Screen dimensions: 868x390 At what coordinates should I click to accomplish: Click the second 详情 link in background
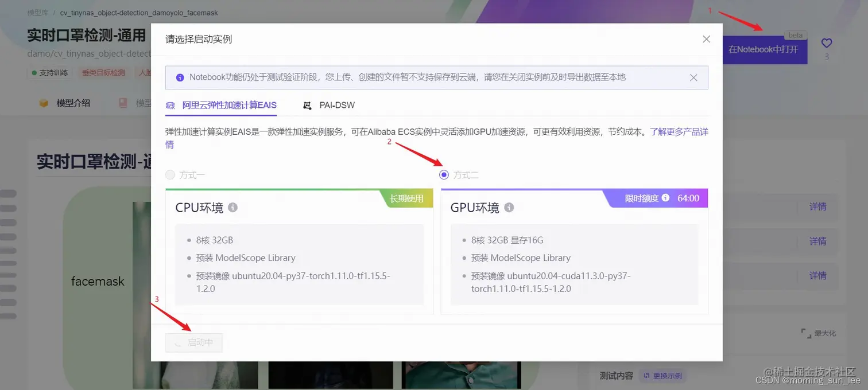pos(817,241)
